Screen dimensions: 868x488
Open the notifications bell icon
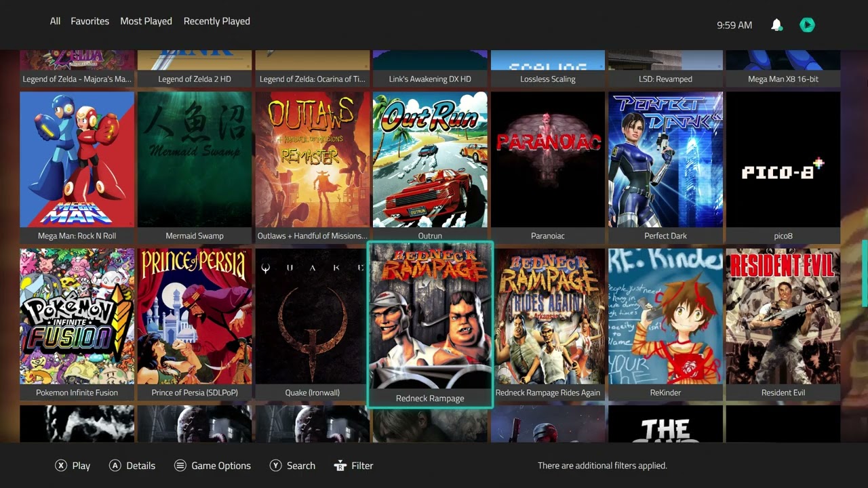[776, 25]
